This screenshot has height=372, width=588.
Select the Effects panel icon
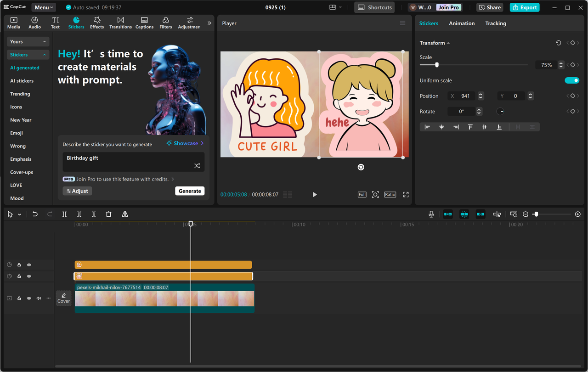point(96,23)
